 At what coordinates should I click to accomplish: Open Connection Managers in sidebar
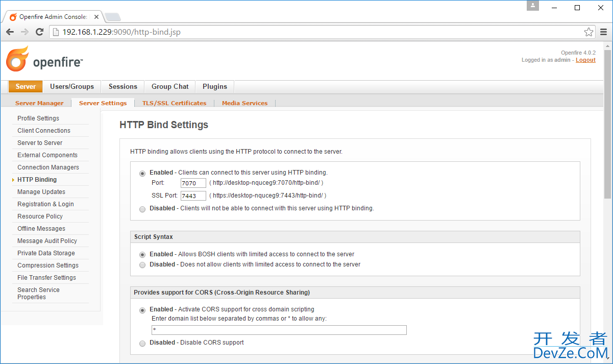pos(48,167)
